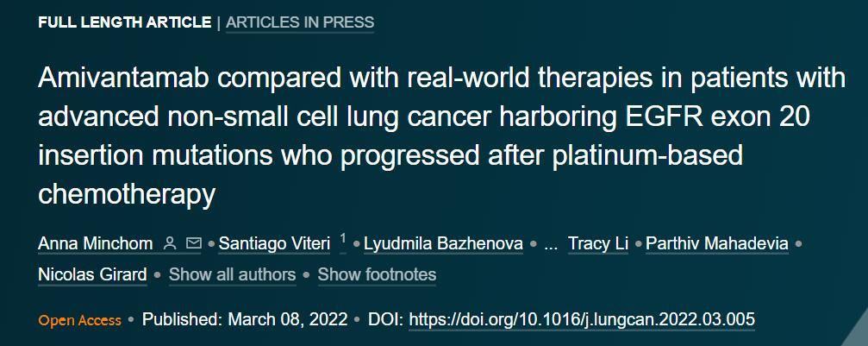The width and height of the screenshot is (868, 346).
Task: Click the email envelope icon for Anna Minchom
Action: 193,244
